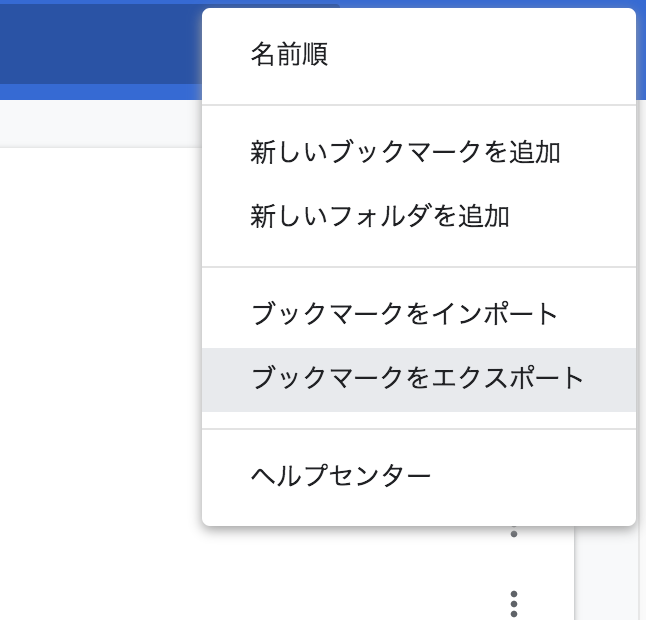Viewport: 646px width, 620px height.
Task: Open More actions for the last visible bookmark
Action: [x=514, y=604]
